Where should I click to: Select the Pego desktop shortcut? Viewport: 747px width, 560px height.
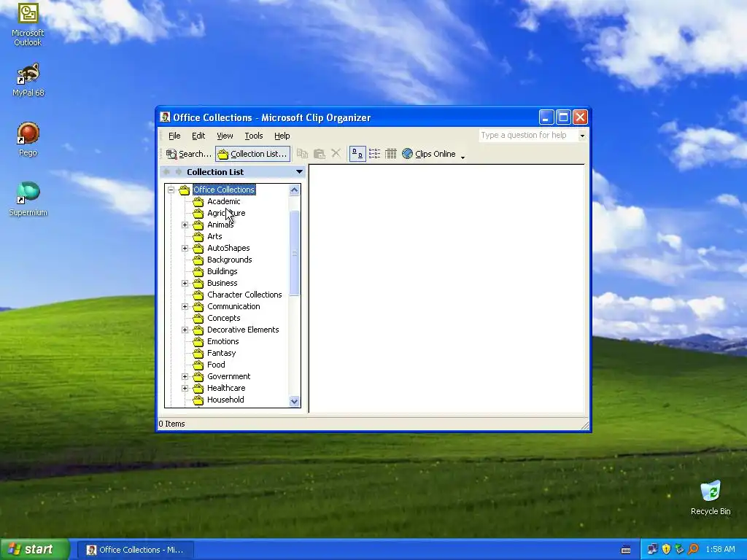28,139
